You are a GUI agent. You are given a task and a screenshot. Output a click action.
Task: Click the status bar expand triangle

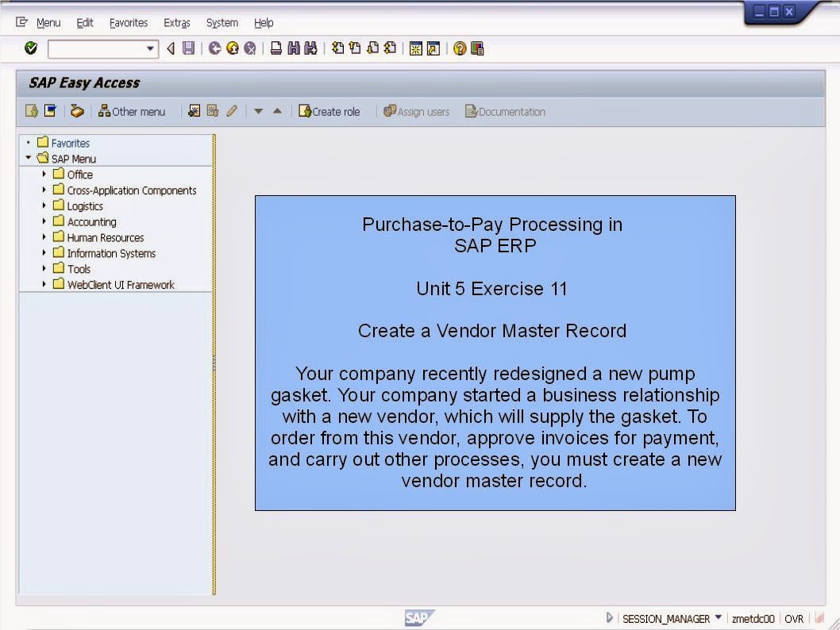coord(609,617)
